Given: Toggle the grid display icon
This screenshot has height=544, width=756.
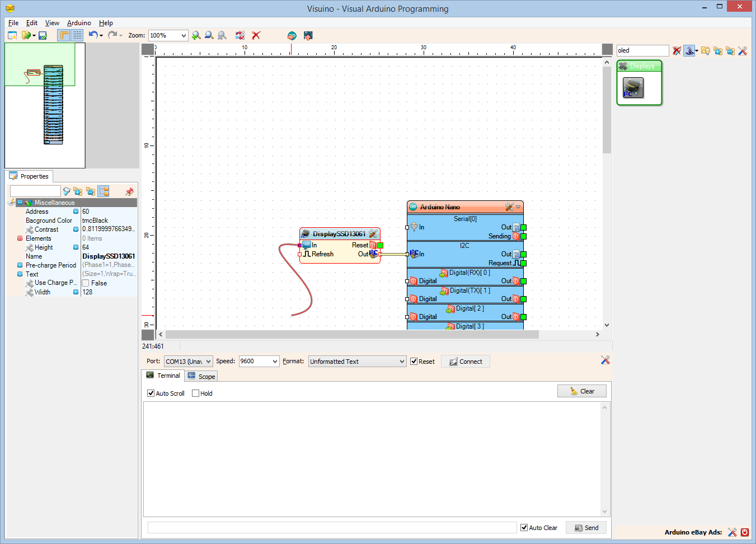Looking at the screenshot, I should click(x=77, y=35).
